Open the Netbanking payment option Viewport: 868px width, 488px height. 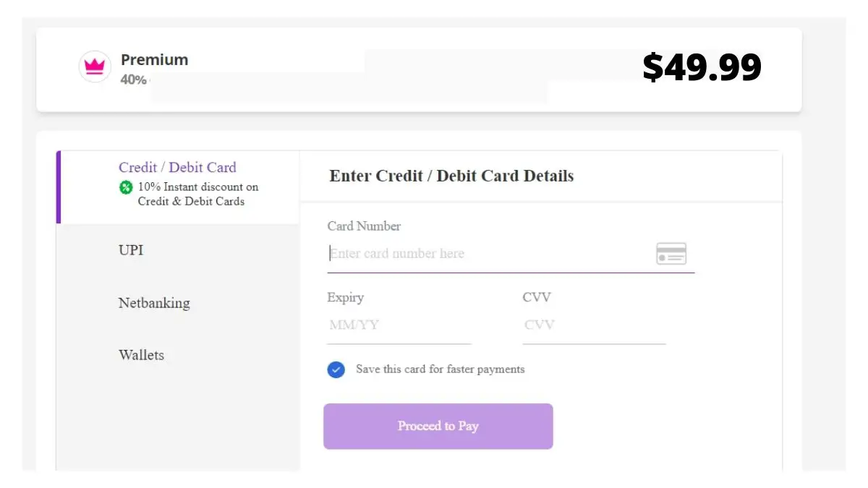tap(178, 303)
